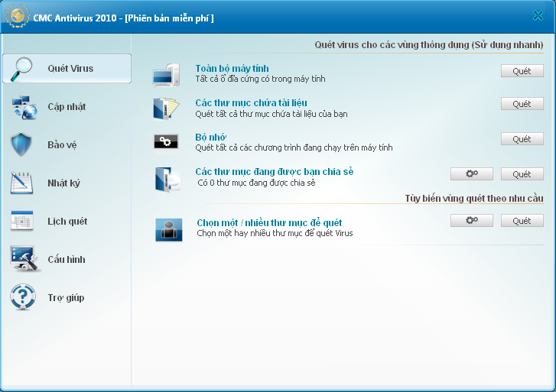
Task: Open the Quét Virus tab
Action: click(x=67, y=69)
